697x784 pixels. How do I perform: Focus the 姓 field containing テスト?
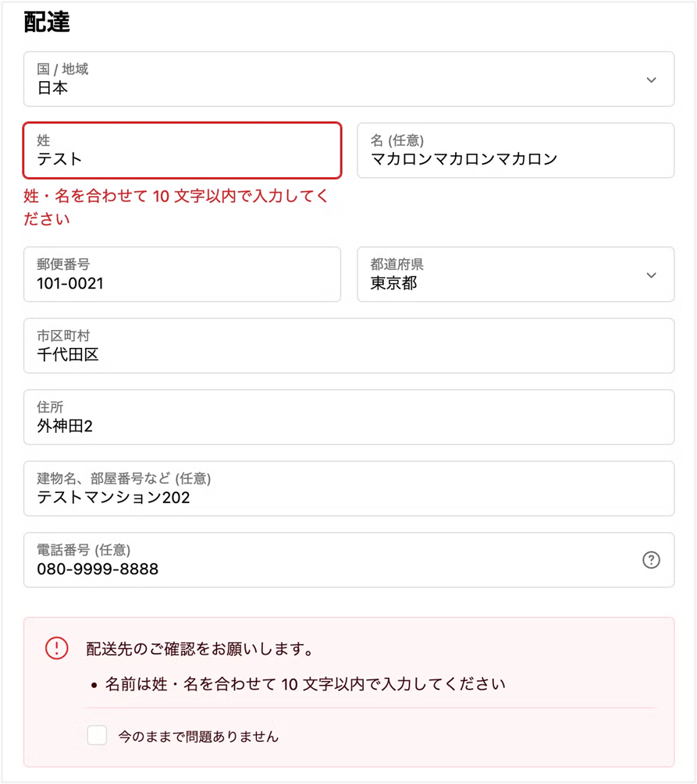182,151
